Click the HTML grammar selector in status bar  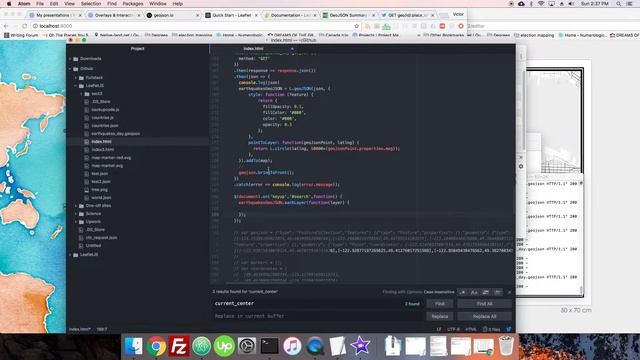(x=471, y=329)
